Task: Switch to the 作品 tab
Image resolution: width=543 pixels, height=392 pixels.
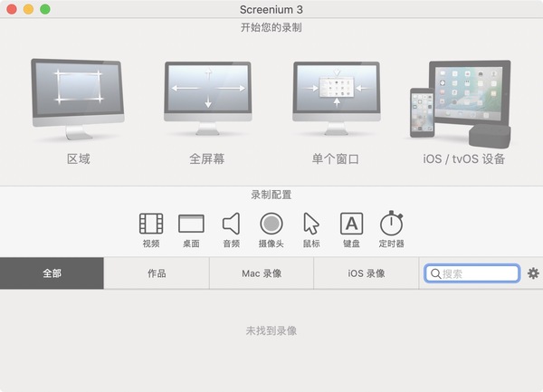Action: (x=157, y=273)
